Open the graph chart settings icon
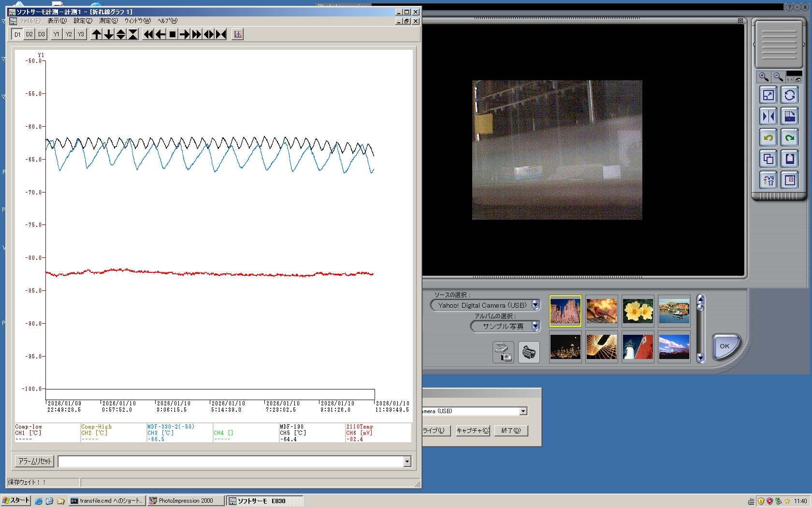Screen dimensions: 812x508 237,34
